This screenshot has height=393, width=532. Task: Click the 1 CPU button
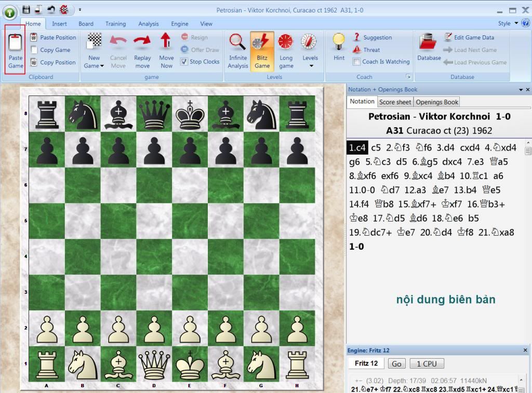point(427,364)
